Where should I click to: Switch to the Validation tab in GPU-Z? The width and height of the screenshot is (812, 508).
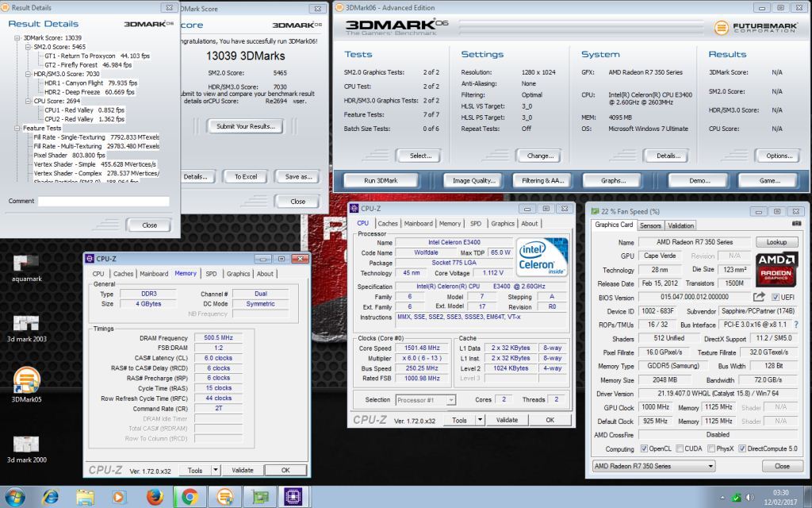[680, 225]
